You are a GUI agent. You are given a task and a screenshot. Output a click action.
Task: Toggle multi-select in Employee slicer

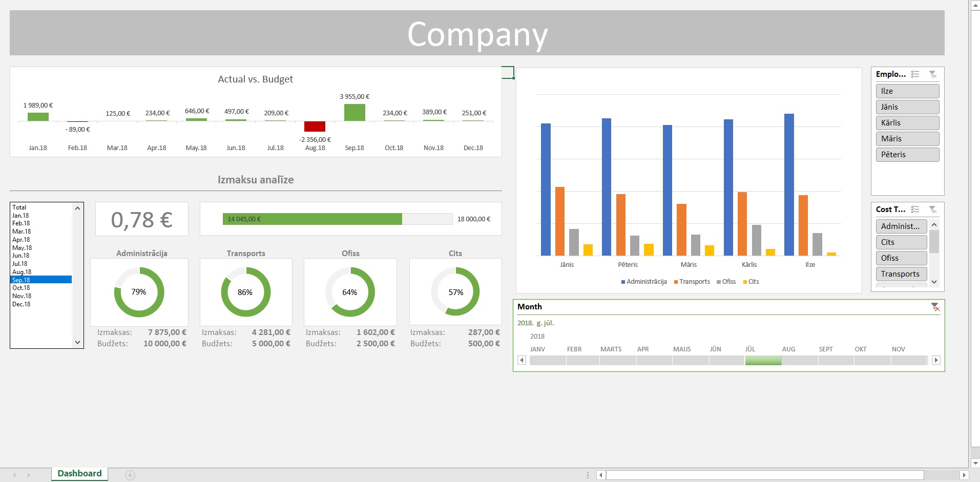coord(915,74)
